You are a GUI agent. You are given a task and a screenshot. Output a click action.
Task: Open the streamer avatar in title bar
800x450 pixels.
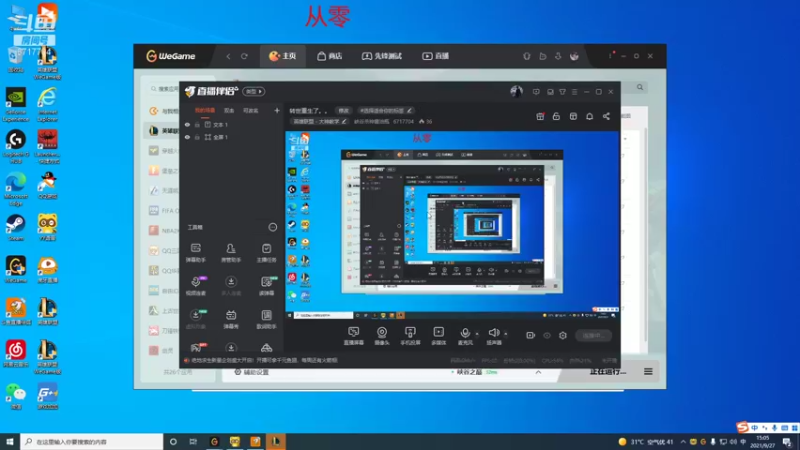[x=516, y=91]
